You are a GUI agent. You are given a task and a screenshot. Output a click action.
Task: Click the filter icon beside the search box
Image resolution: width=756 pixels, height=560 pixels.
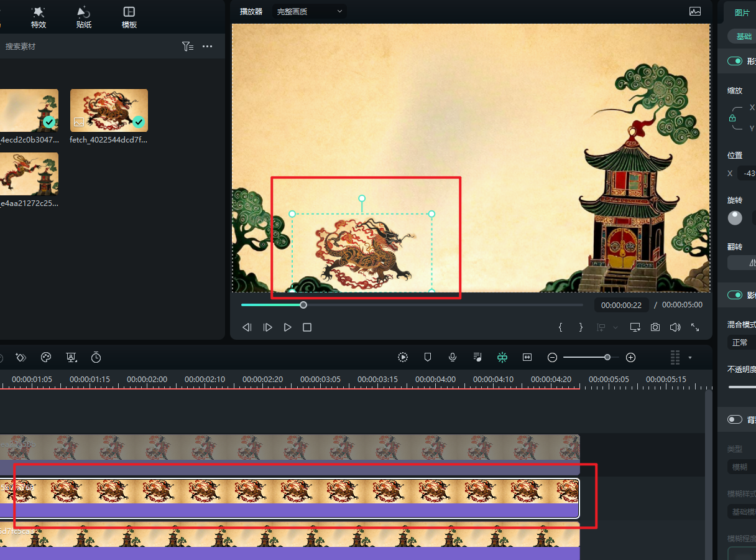[x=187, y=47]
